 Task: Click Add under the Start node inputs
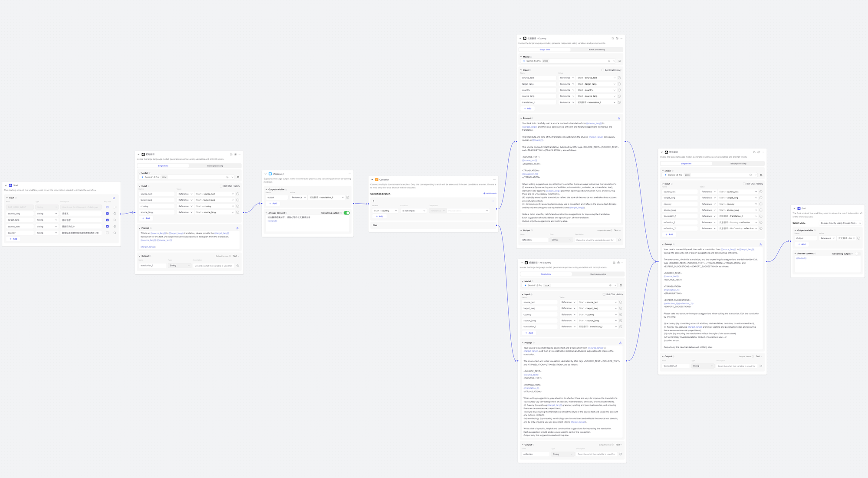(13, 239)
